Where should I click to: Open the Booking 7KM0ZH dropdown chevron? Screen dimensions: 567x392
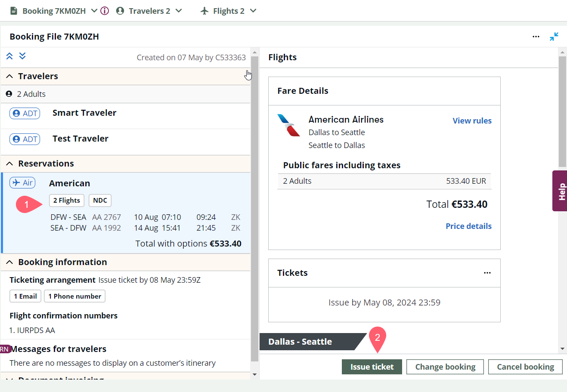pyautogui.click(x=94, y=11)
